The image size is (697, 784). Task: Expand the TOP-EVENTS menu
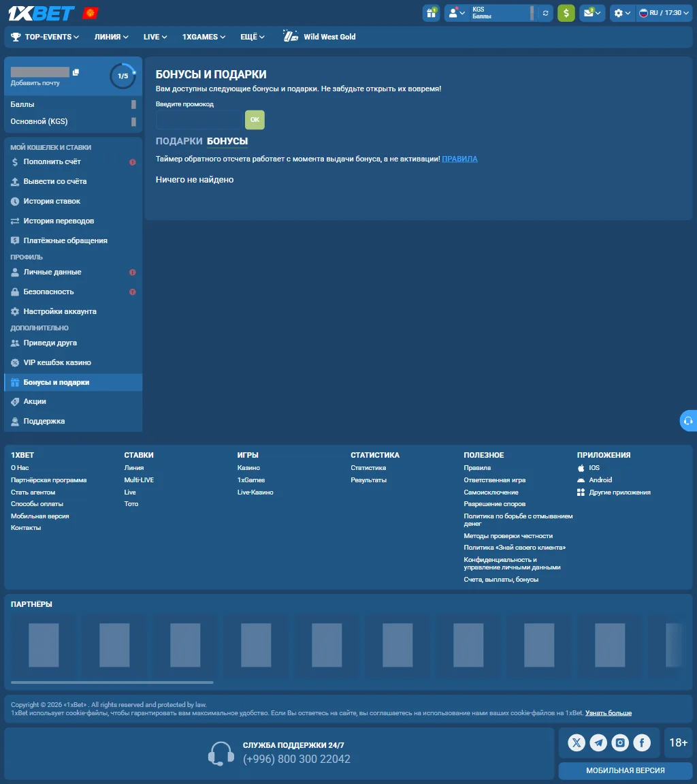(45, 37)
